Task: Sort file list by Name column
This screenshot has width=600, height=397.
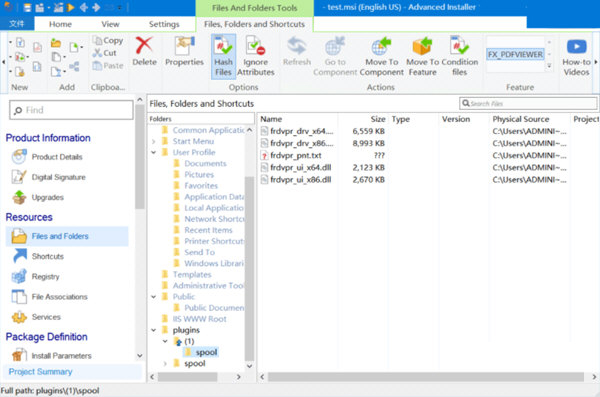Action: tap(298, 119)
